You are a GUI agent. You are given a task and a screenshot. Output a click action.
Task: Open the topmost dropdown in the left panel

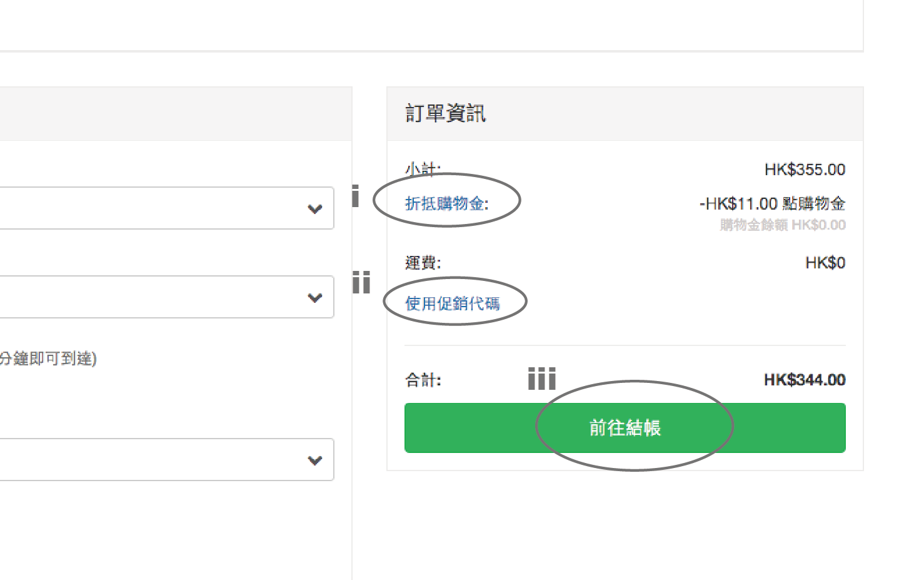tap(166, 208)
